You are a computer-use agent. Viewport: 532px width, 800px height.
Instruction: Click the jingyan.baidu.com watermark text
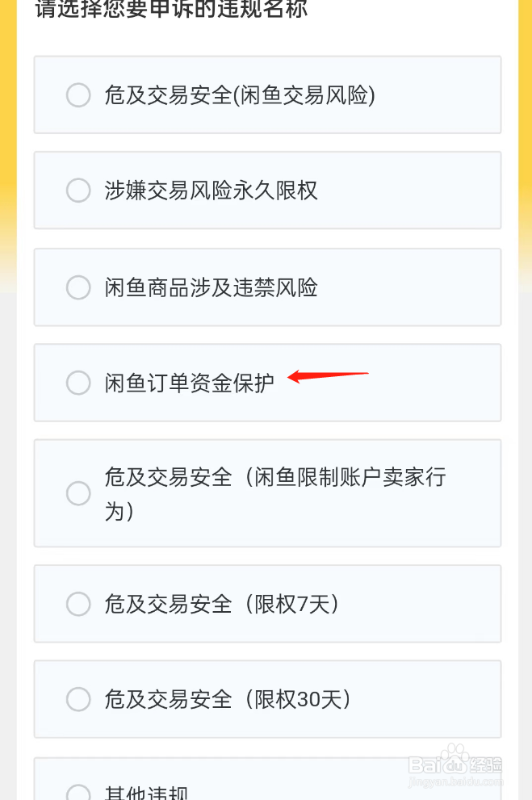pyautogui.click(x=455, y=781)
